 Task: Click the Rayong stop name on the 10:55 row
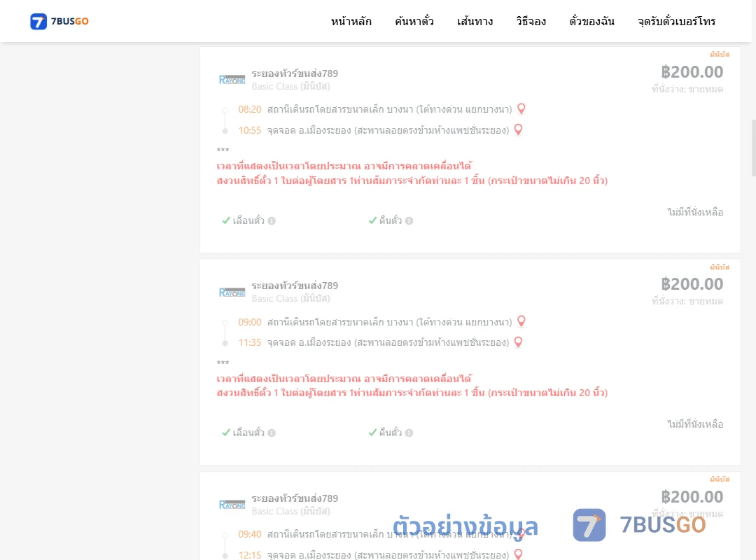click(388, 130)
